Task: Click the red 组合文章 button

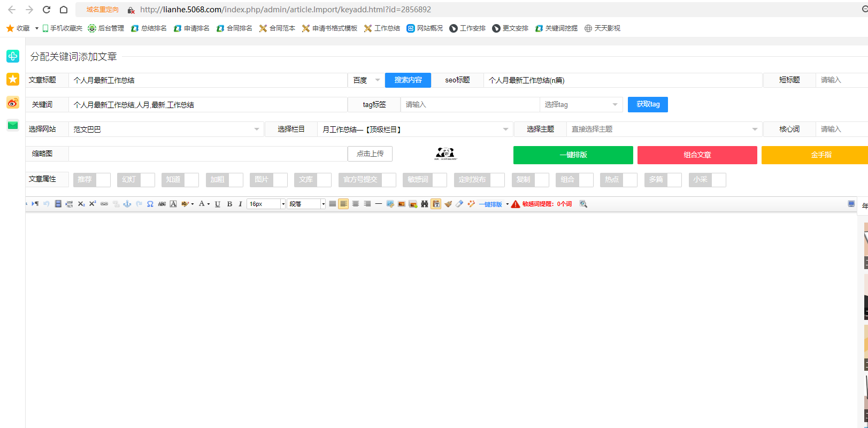Action: [697, 155]
